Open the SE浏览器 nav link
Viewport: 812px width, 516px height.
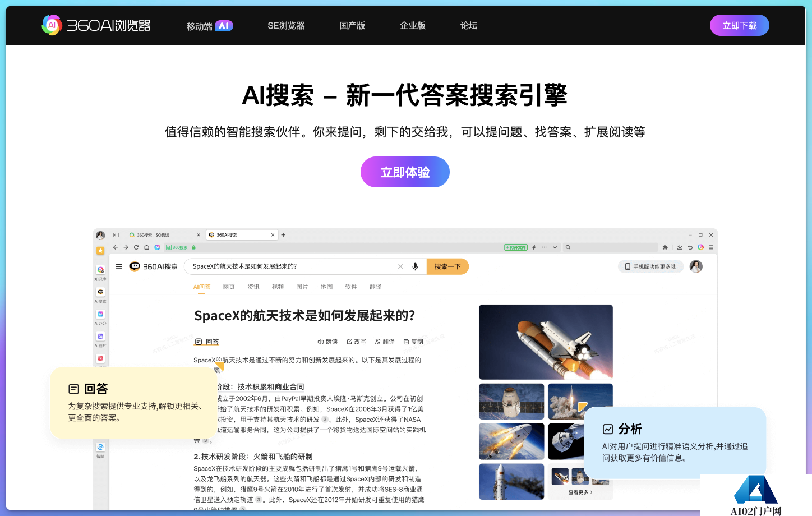(x=286, y=26)
